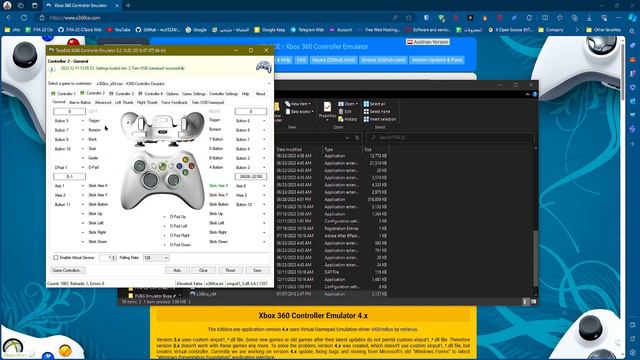Viewport: 640px width, 360px height.
Task: Open the New item menu in File Explorer
Action: [298, 104]
